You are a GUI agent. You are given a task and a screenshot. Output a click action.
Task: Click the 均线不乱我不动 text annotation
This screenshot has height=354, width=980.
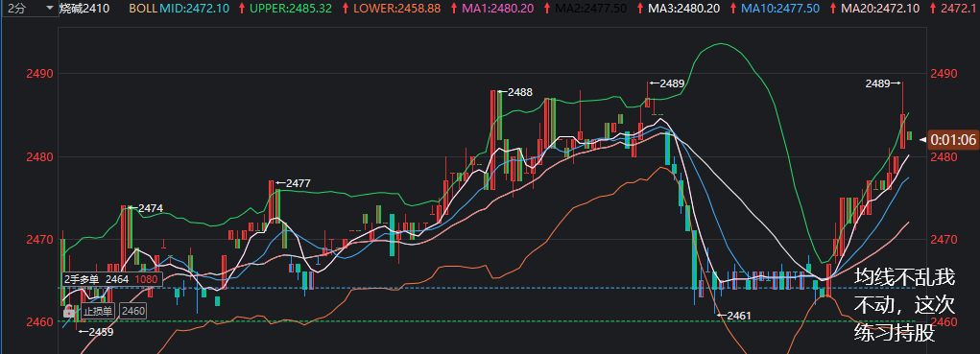904,305
